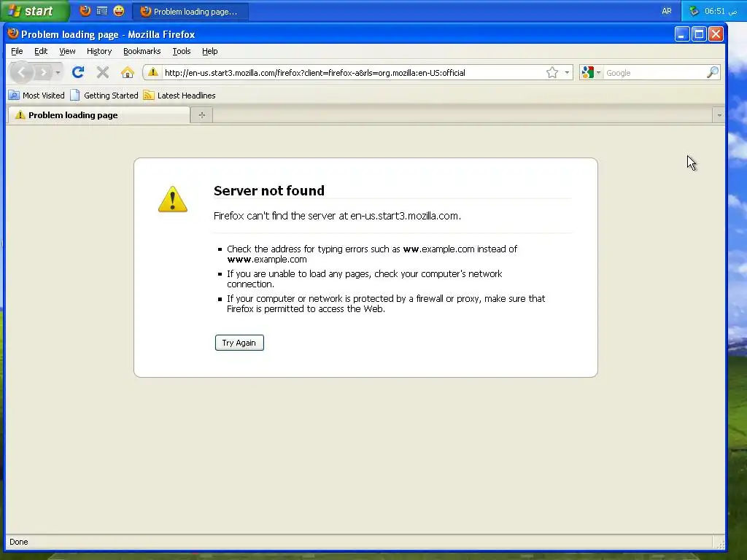The width and height of the screenshot is (747, 560).
Task: Open the History menu
Action: 99,51
